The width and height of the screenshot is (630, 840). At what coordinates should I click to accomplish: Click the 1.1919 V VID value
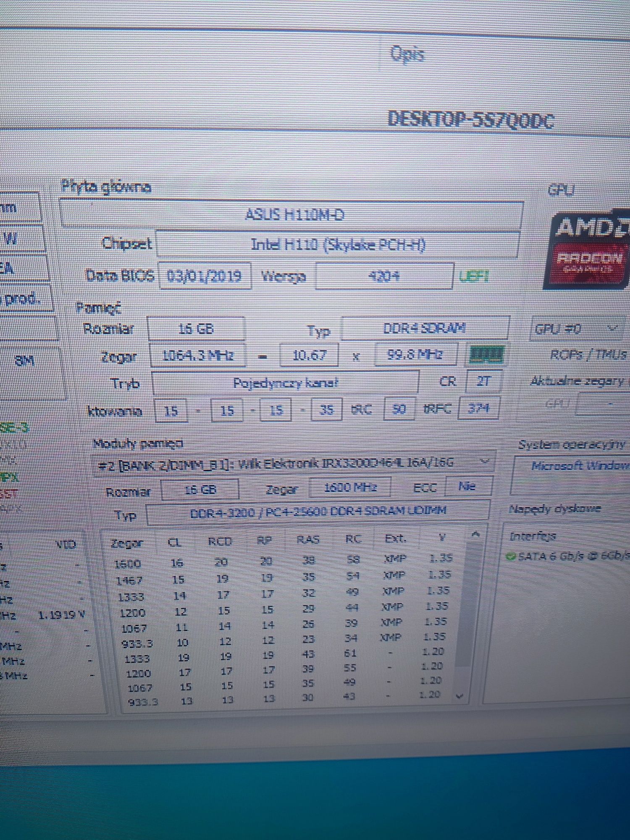coord(62,615)
